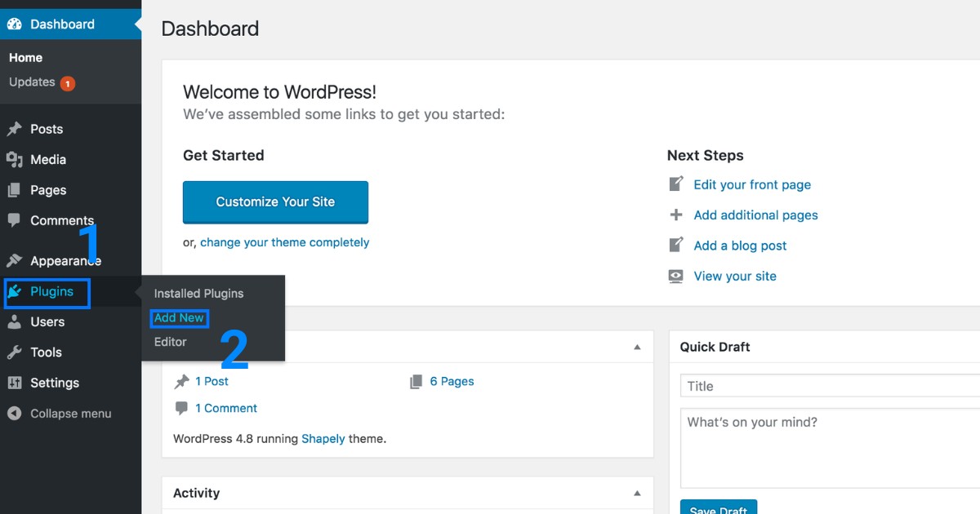Open the Edit your front page link

(751, 184)
